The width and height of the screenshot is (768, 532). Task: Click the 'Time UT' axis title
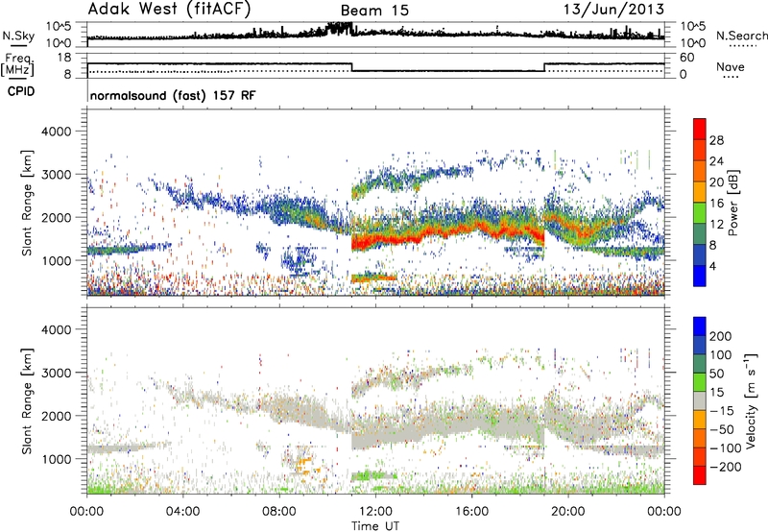click(375, 526)
